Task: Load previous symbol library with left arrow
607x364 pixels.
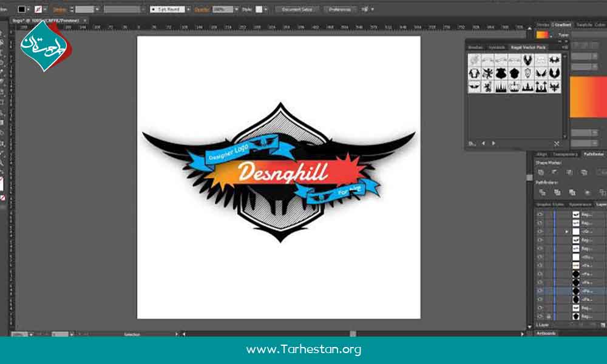Action: pyautogui.click(x=483, y=144)
